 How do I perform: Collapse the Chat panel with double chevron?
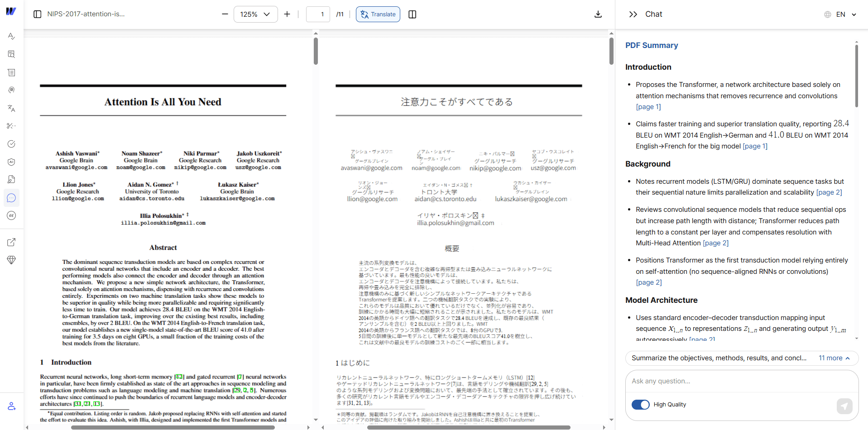point(633,14)
